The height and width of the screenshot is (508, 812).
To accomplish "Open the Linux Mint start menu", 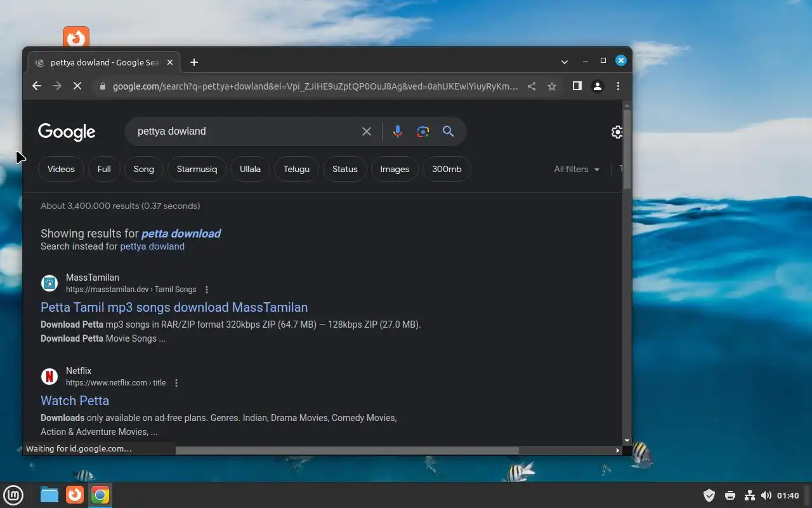I will [13, 495].
